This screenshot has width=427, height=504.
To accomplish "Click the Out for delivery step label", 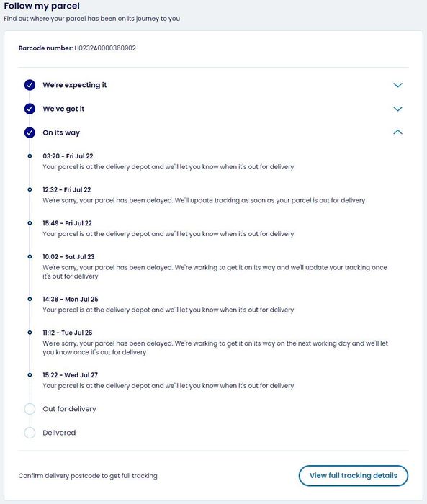I will (x=69, y=409).
